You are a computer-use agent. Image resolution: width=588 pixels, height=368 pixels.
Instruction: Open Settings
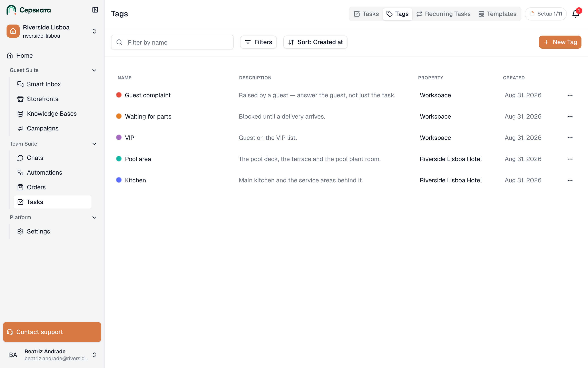click(x=52, y=231)
